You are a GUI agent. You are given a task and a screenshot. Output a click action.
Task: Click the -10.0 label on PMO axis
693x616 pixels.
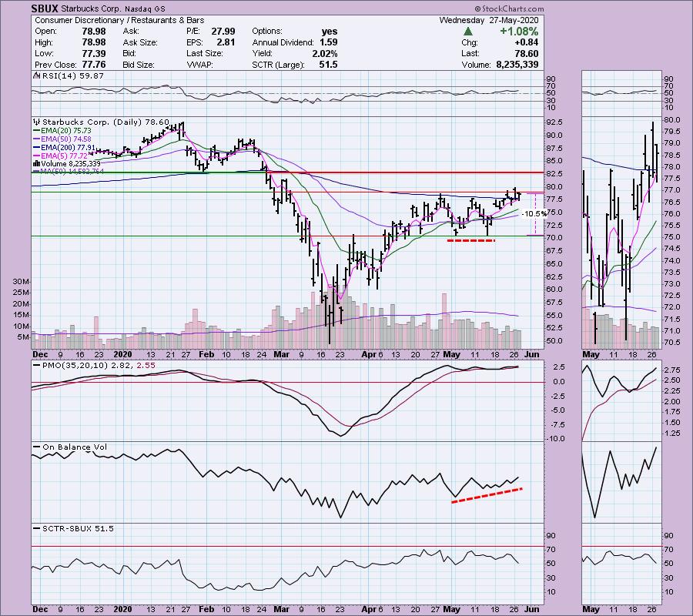tap(554, 439)
